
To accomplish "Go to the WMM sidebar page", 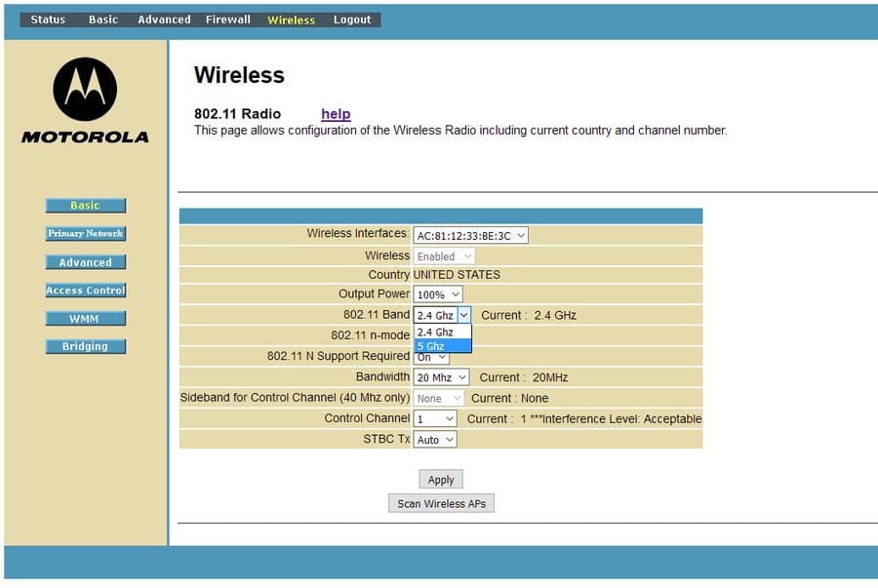I will pyautogui.click(x=86, y=319).
